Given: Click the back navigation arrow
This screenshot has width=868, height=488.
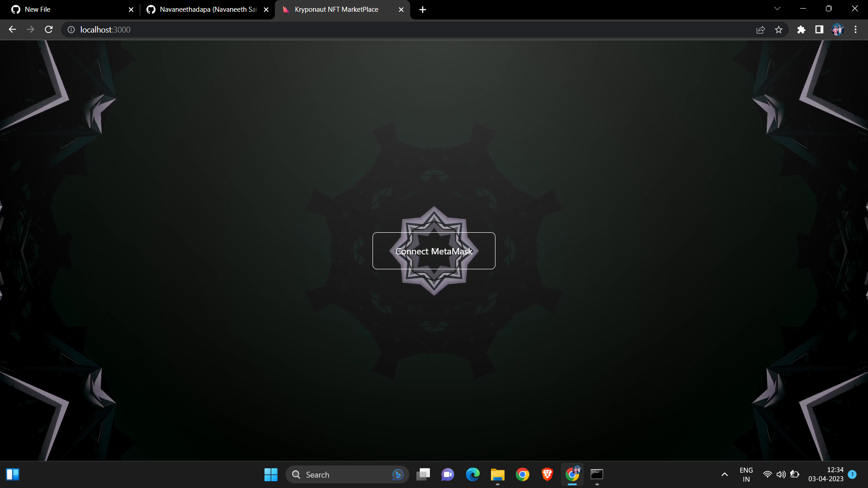Looking at the screenshot, I should pos(12,29).
